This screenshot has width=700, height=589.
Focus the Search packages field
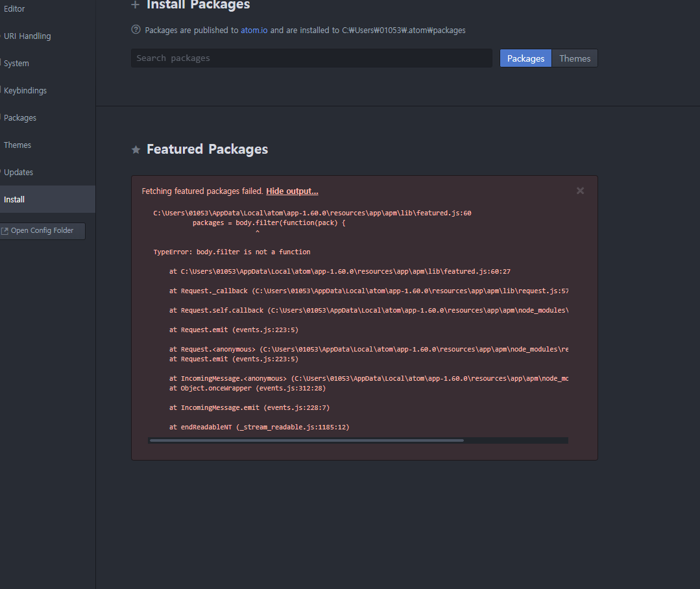pyautogui.click(x=311, y=58)
